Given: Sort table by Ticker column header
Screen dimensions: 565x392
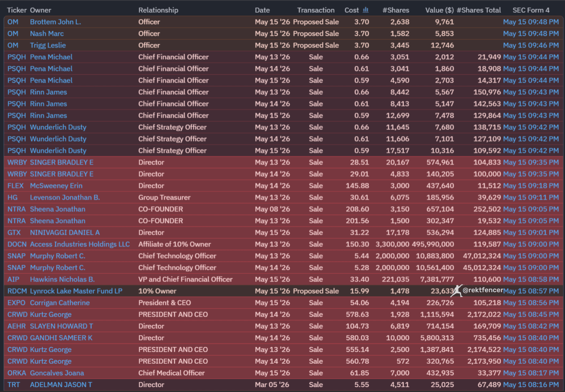Looking at the screenshot, I should 17,10.
